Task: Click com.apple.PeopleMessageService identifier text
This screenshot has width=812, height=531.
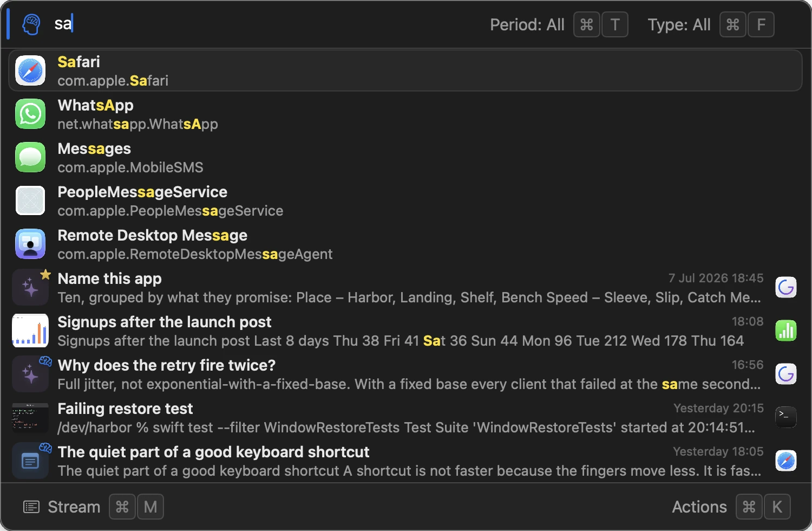Action: [171, 211]
